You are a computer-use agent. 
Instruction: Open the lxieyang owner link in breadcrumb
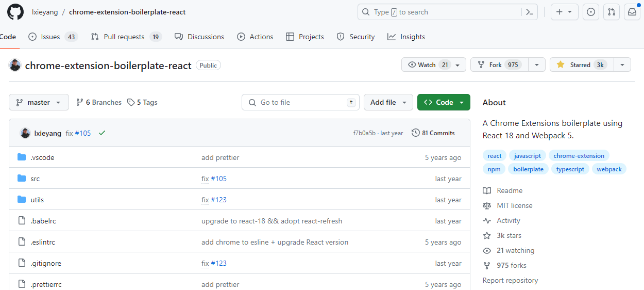[x=44, y=12]
